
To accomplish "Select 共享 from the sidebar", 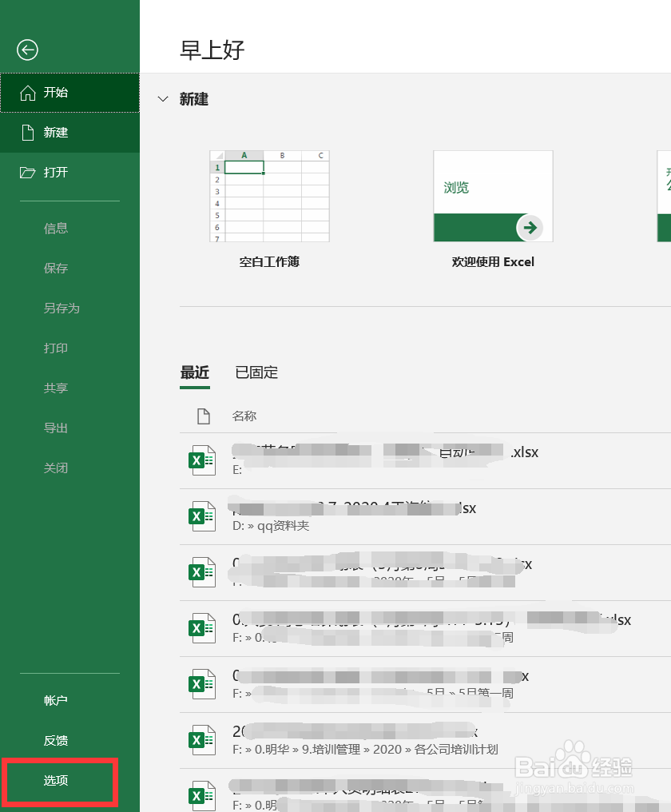I will [x=56, y=388].
